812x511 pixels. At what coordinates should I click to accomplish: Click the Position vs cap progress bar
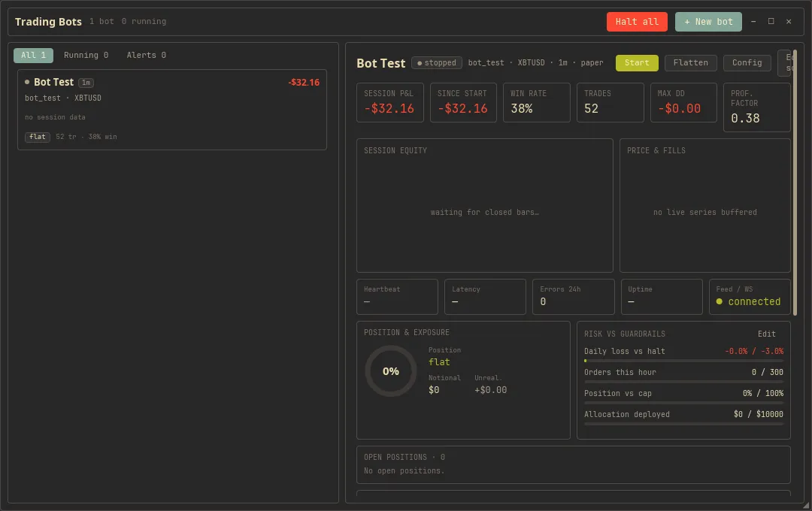683,403
